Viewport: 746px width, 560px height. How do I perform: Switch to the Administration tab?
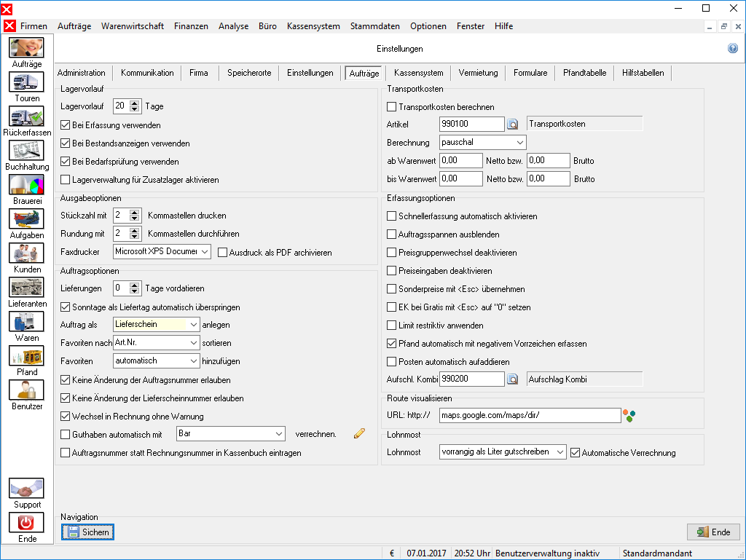coord(82,73)
